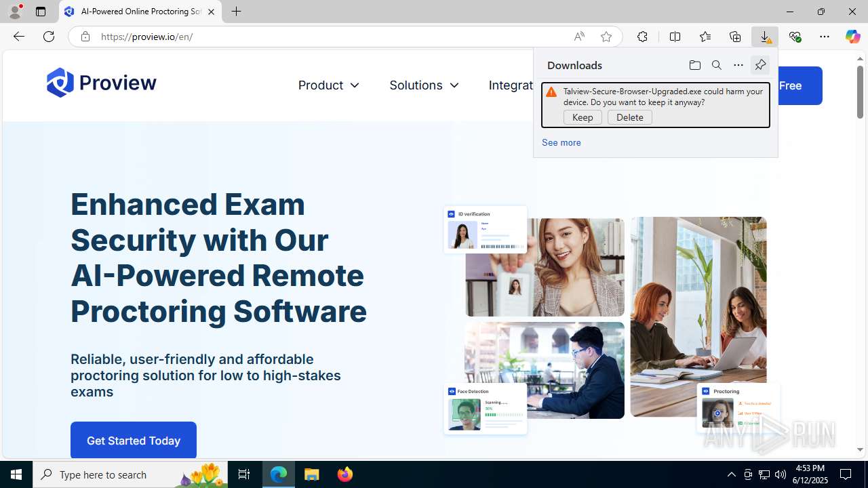Open tab actions menu
868x488 pixels.
coord(41,12)
